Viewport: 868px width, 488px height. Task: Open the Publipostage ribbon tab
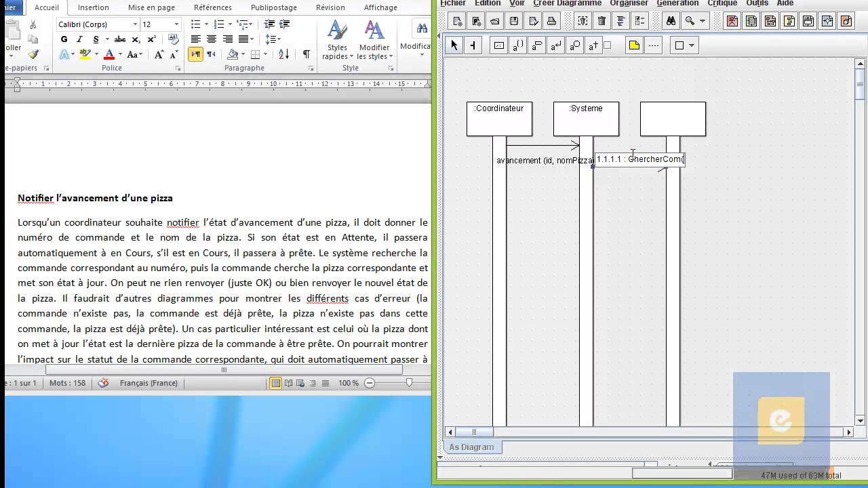coord(274,7)
